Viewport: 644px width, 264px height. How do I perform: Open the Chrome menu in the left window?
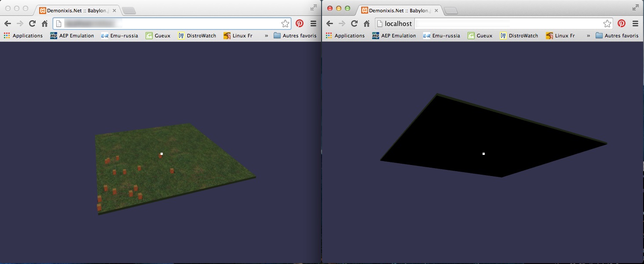click(313, 24)
